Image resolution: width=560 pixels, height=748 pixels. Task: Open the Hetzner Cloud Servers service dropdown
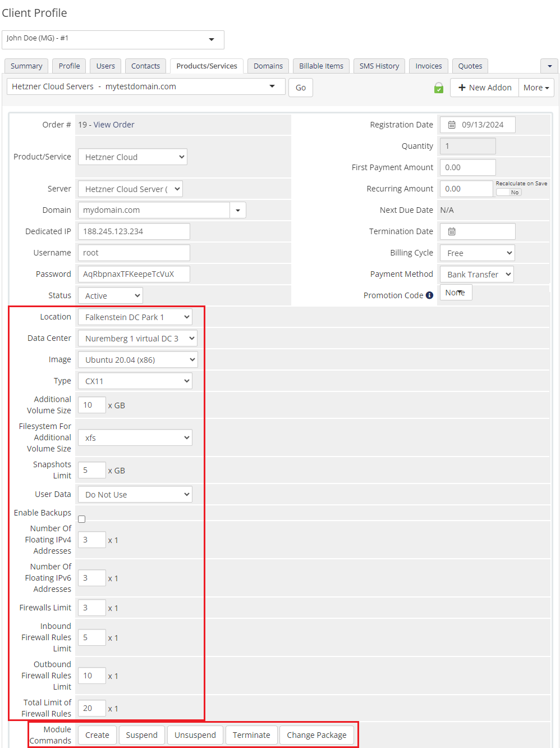coord(146,86)
